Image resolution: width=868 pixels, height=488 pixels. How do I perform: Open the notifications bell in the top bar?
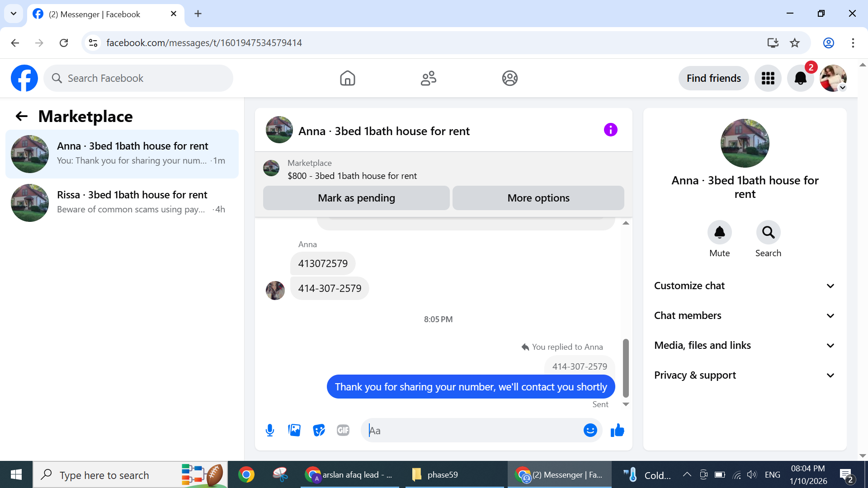800,78
